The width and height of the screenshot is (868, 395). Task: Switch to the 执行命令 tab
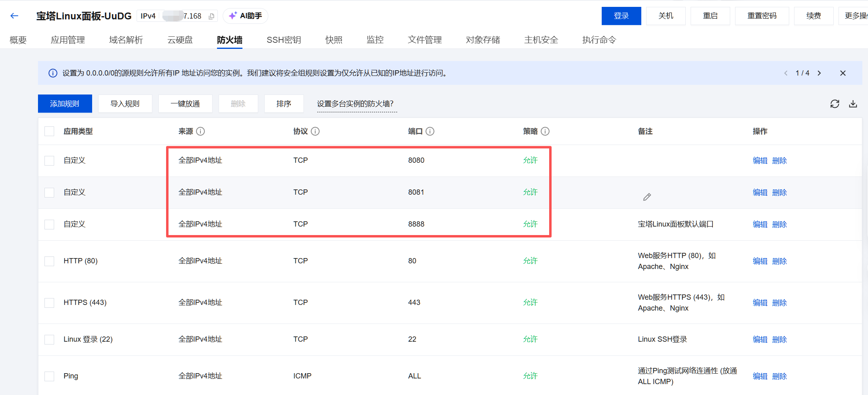(x=599, y=40)
